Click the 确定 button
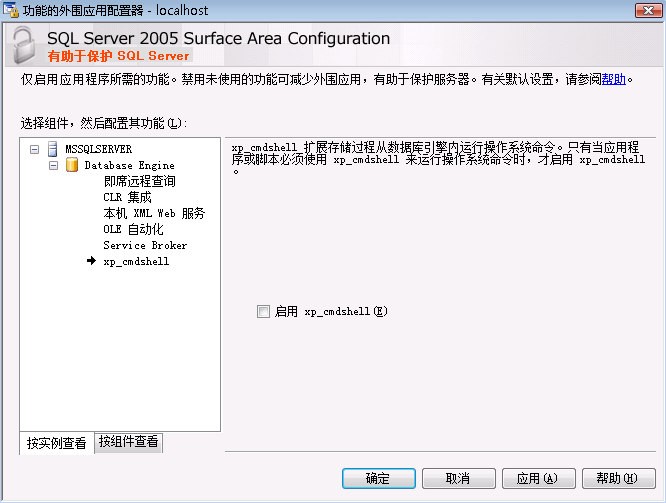The height and width of the screenshot is (503, 666). [378, 478]
